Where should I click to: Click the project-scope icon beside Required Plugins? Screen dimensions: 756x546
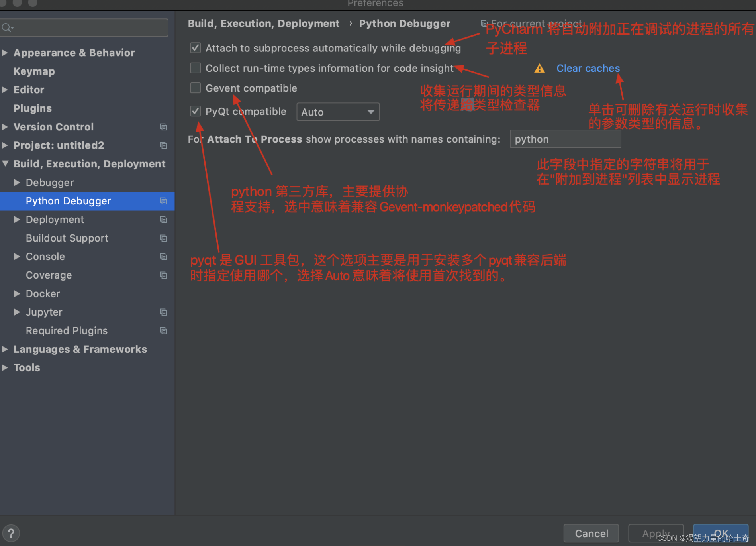tap(163, 331)
